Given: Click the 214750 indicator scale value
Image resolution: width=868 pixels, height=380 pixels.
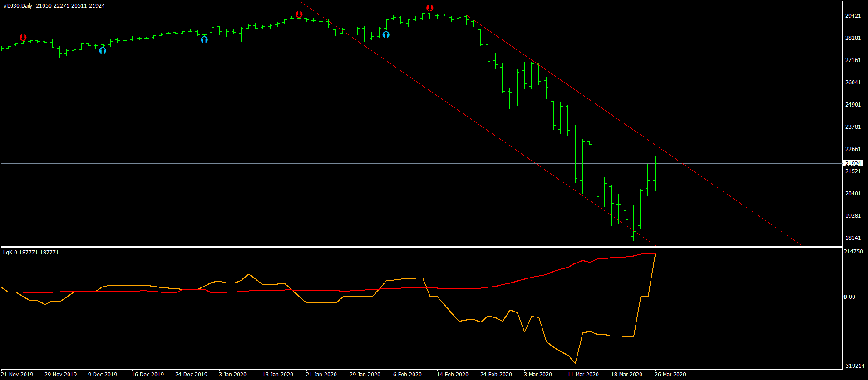Looking at the screenshot, I should click(853, 252).
